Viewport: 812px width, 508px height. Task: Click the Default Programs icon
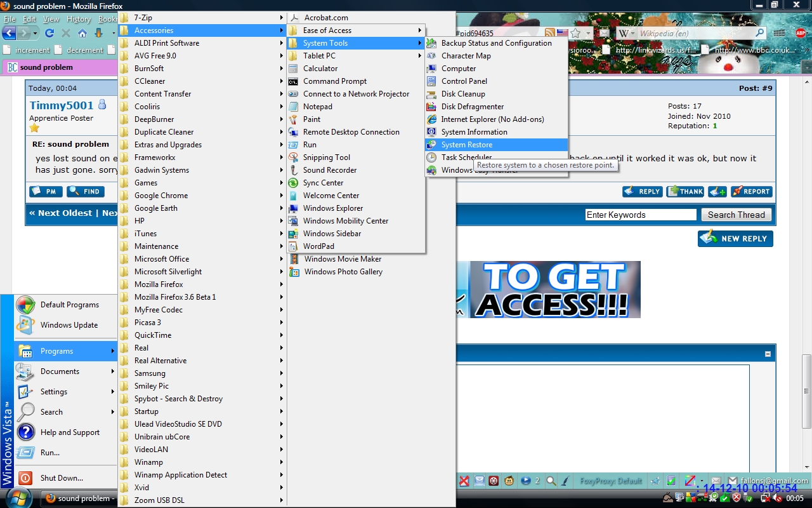(25, 305)
